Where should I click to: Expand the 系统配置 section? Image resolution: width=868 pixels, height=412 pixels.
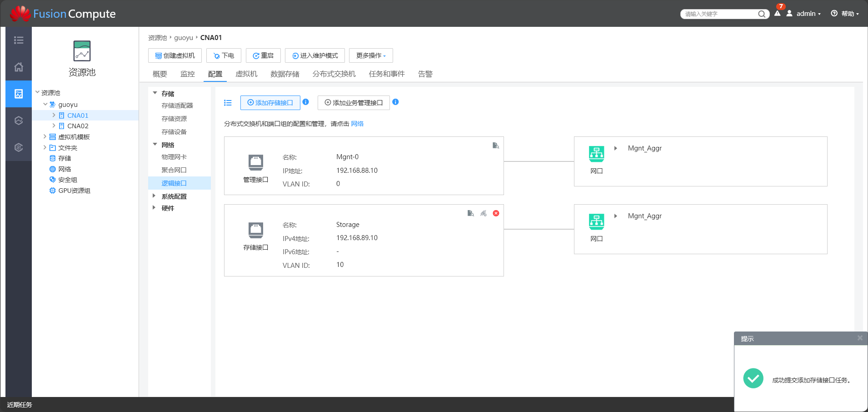154,196
